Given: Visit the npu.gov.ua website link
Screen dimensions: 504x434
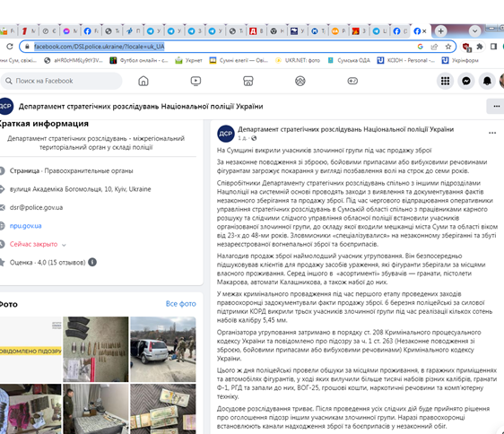Looking at the screenshot, I should (x=26, y=226).
